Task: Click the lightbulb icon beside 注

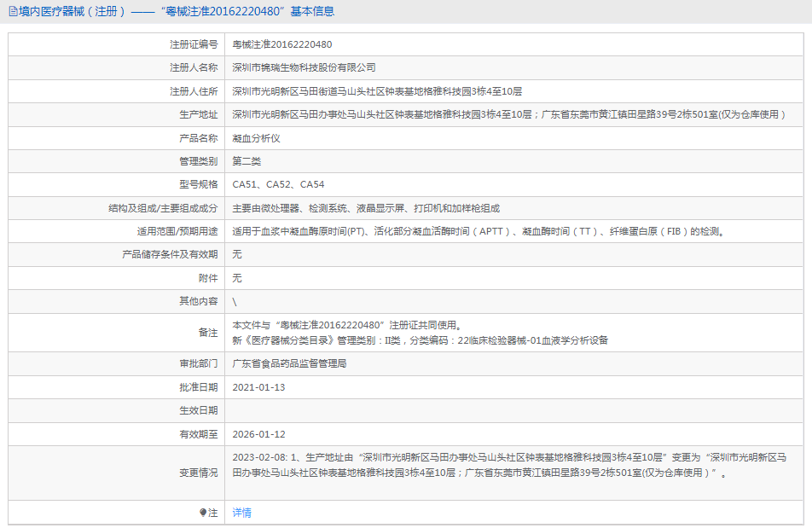Action: coord(203,513)
